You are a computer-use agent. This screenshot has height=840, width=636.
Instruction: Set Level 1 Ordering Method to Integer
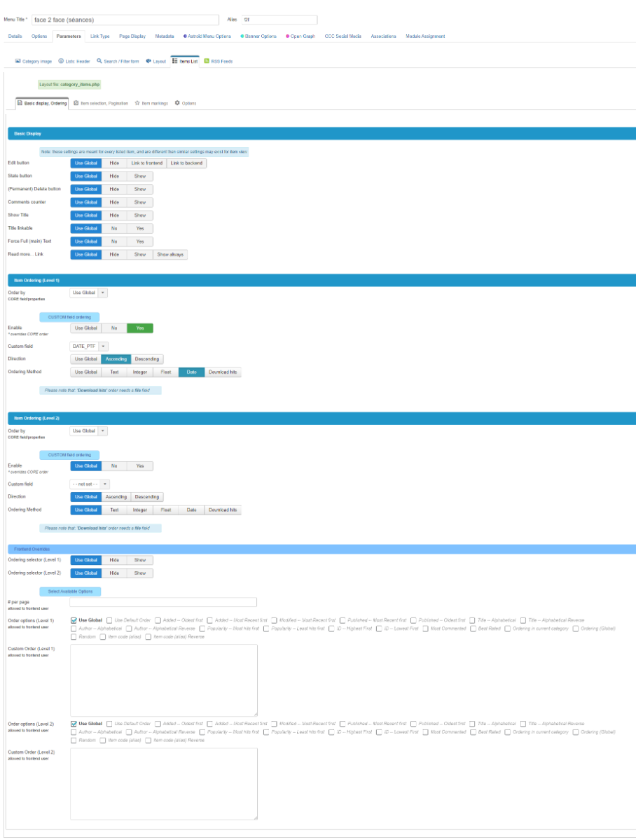pos(140,372)
